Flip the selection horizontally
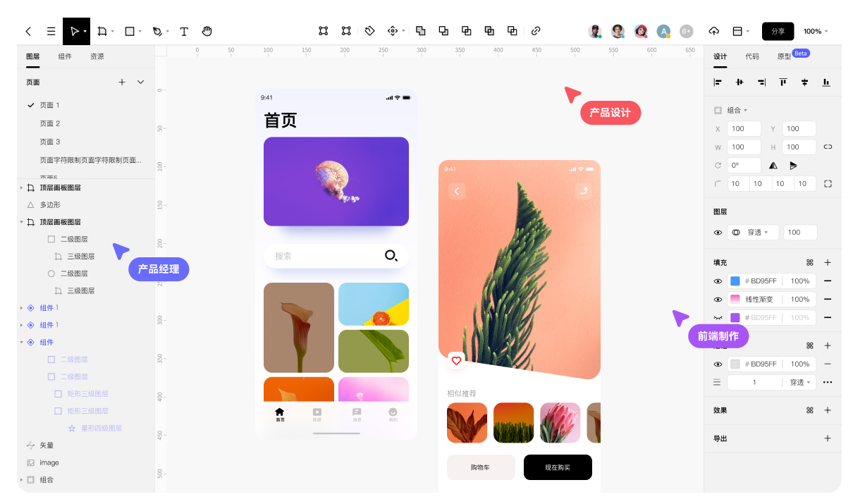 point(773,165)
